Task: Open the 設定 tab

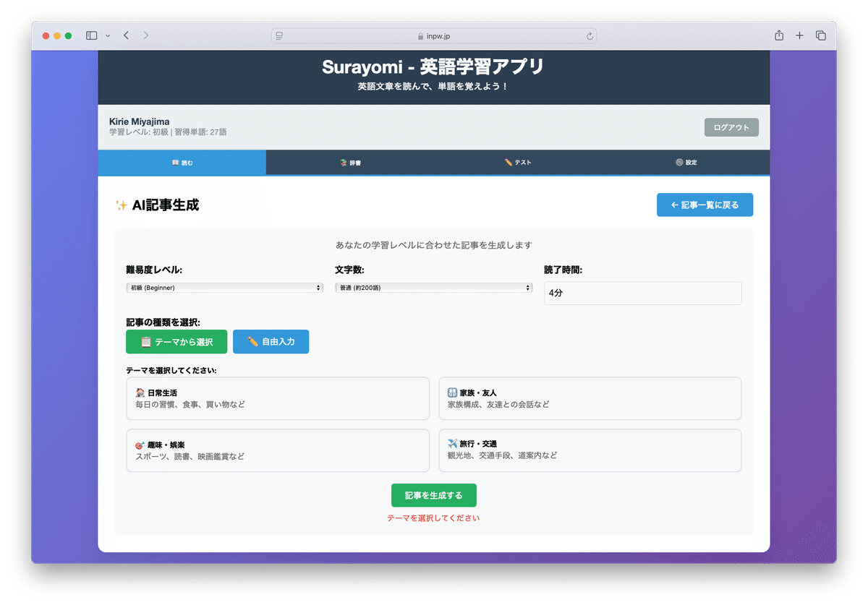Action: coord(687,162)
